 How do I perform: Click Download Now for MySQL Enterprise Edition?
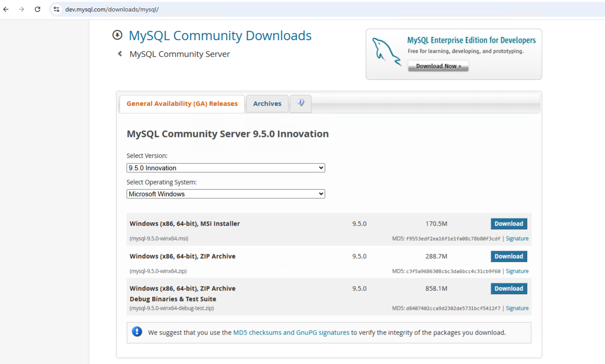[x=438, y=66]
